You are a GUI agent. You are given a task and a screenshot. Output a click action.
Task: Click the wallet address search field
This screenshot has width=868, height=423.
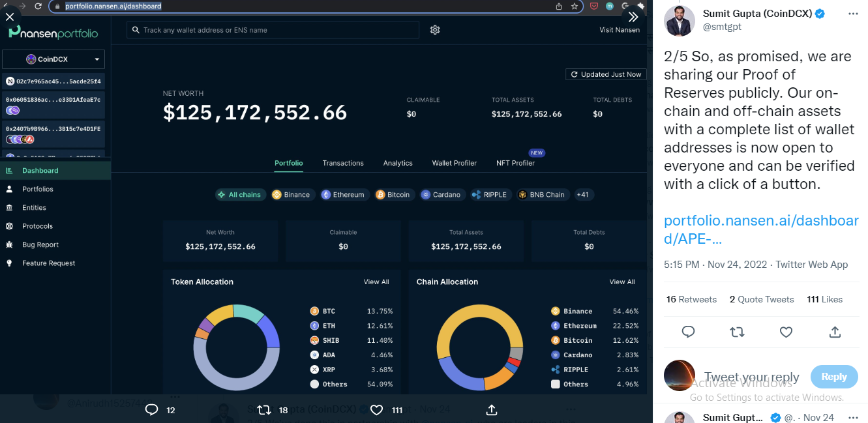pyautogui.click(x=273, y=30)
